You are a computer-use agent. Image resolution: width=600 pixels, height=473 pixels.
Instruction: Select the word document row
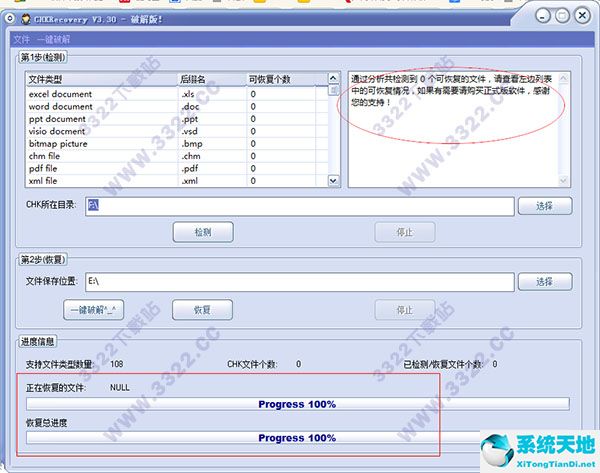click(x=177, y=106)
